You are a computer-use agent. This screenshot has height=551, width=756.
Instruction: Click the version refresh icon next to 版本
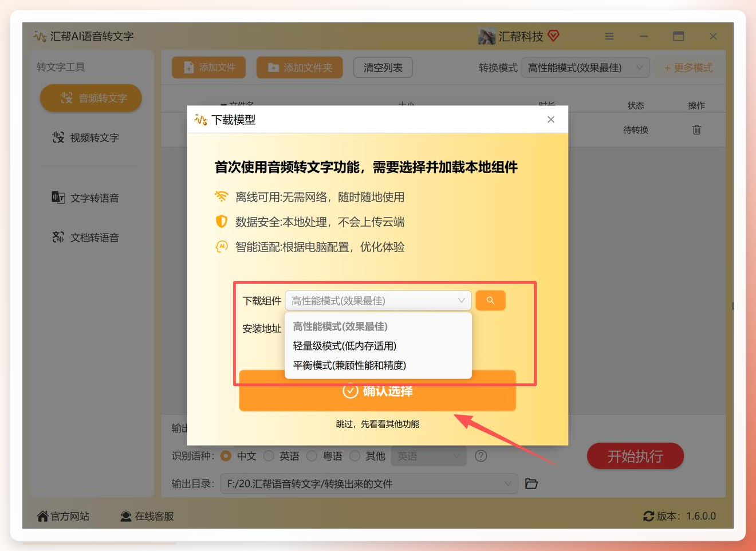coord(648,516)
